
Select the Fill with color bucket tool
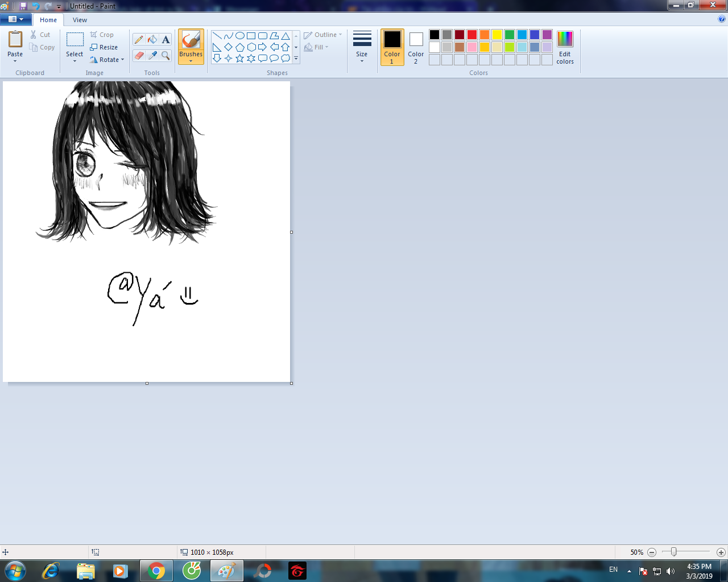click(x=152, y=39)
